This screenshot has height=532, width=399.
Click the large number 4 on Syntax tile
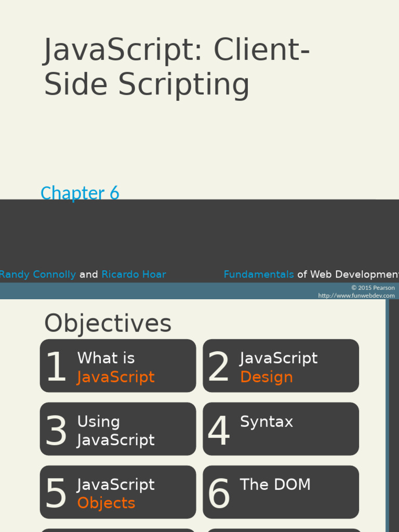tap(218, 431)
